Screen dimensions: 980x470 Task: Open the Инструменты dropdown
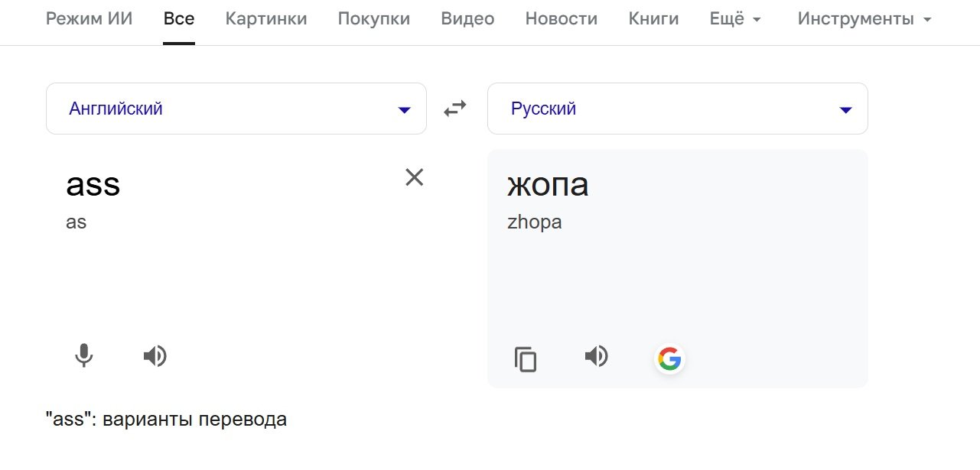coord(864,19)
